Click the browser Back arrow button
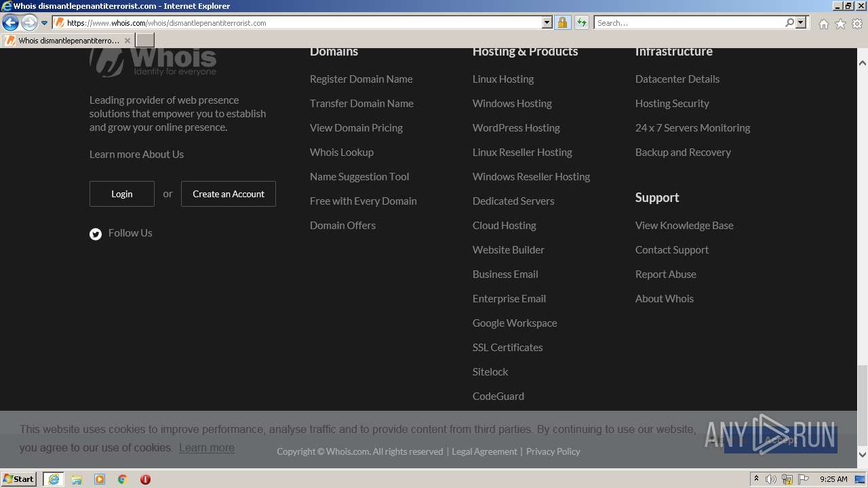Viewport: 868px width, 488px height. click(x=10, y=23)
